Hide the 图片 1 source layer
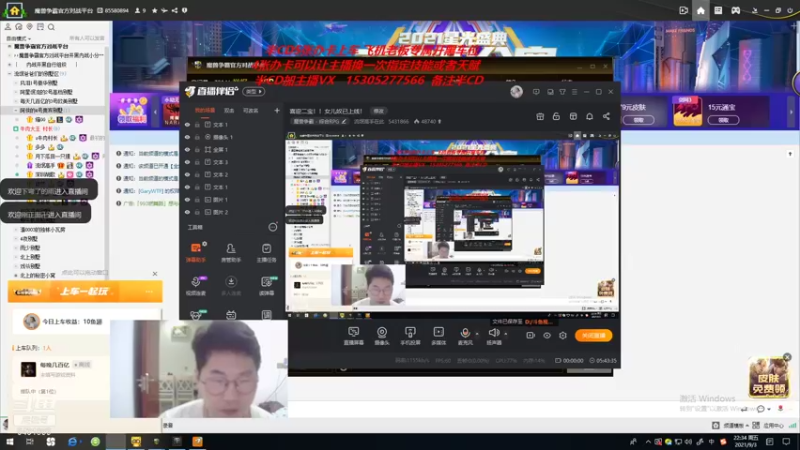800x450 pixels. (187, 199)
